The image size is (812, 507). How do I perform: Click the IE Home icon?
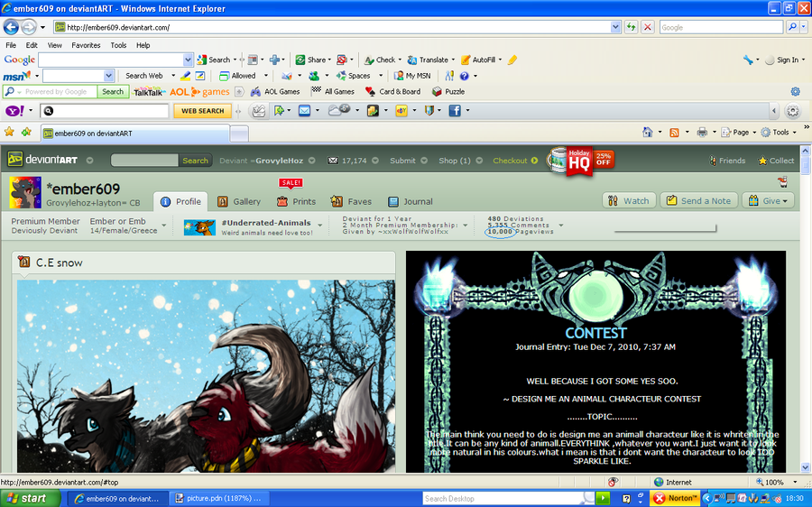coord(647,132)
